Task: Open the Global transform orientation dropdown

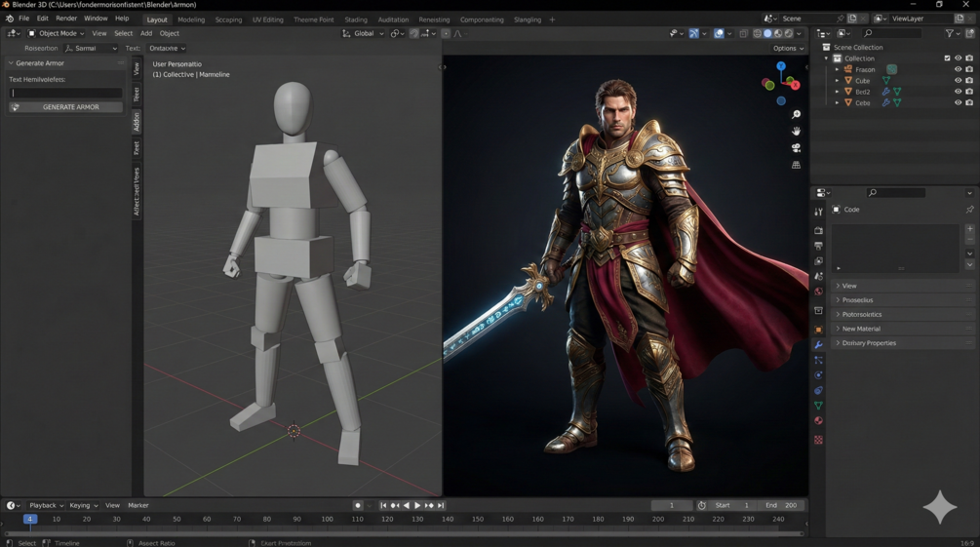Action: [363, 33]
